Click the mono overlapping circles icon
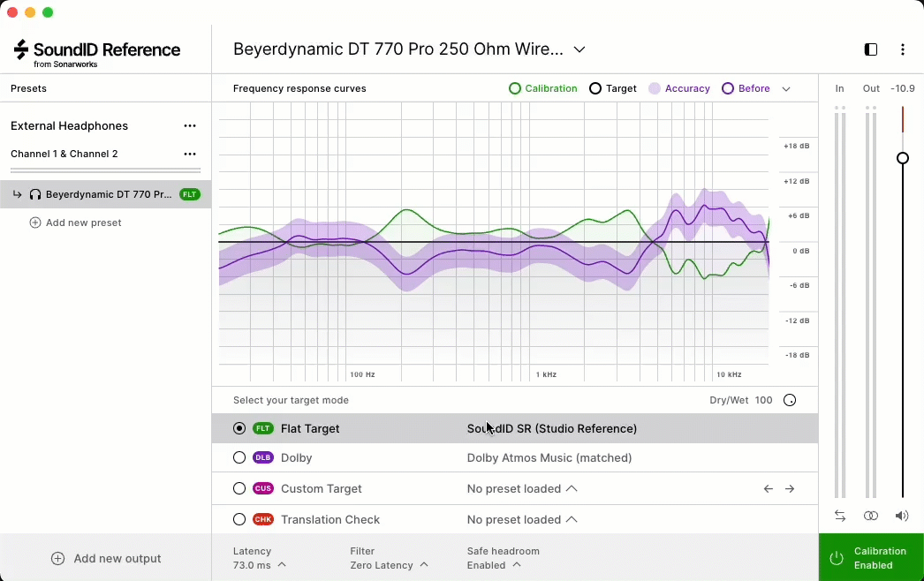 [870, 516]
